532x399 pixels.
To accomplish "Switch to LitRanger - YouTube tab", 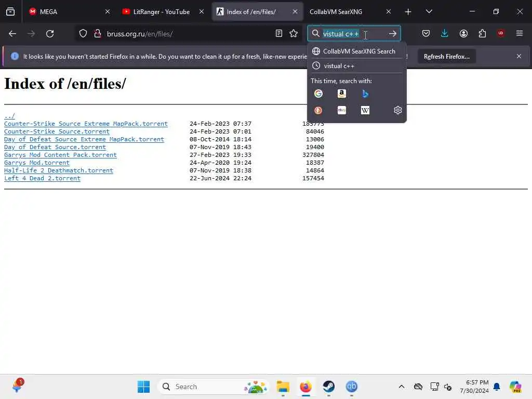I will pyautogui.click(x=163, y=11).
